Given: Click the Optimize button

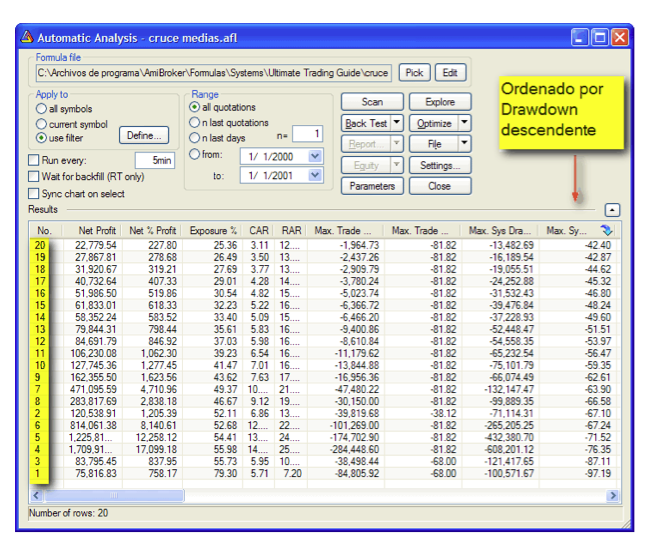Looking at the screenshot, I should (434, 123).
